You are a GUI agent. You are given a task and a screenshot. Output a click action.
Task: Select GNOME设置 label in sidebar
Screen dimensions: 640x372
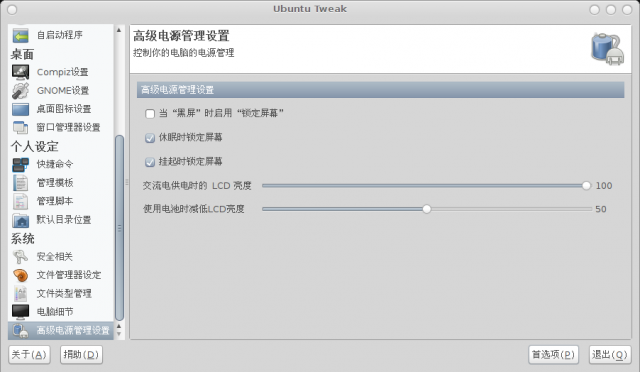63,91
